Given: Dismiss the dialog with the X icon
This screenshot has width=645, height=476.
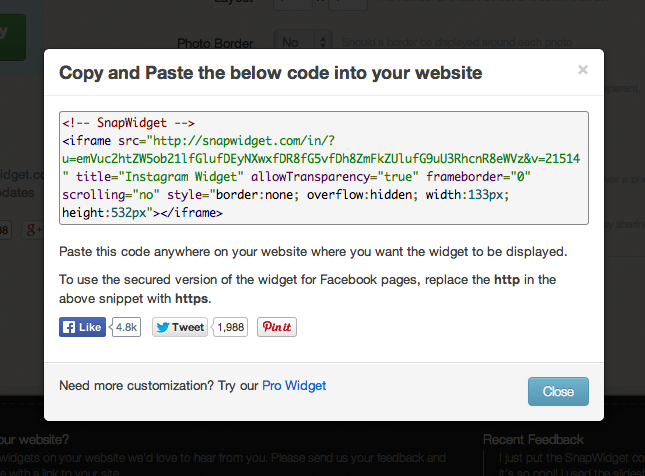Looking at the screenshot, I should [583, 70].
